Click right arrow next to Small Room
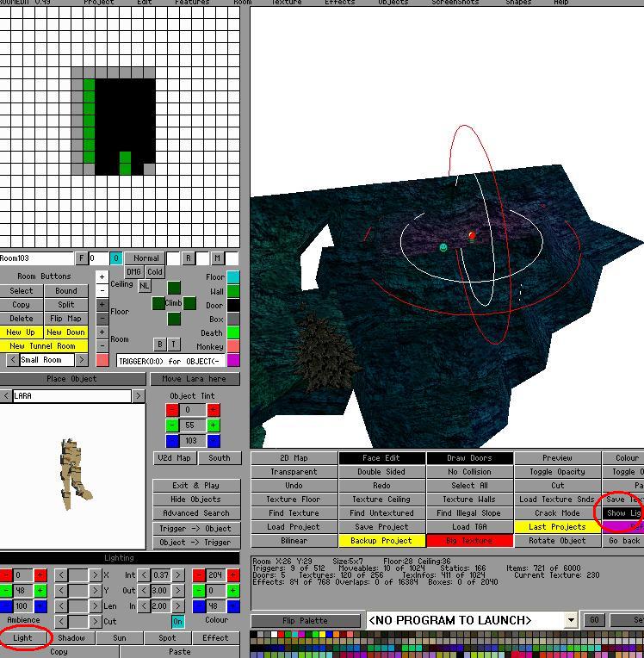 click(82, 360)
